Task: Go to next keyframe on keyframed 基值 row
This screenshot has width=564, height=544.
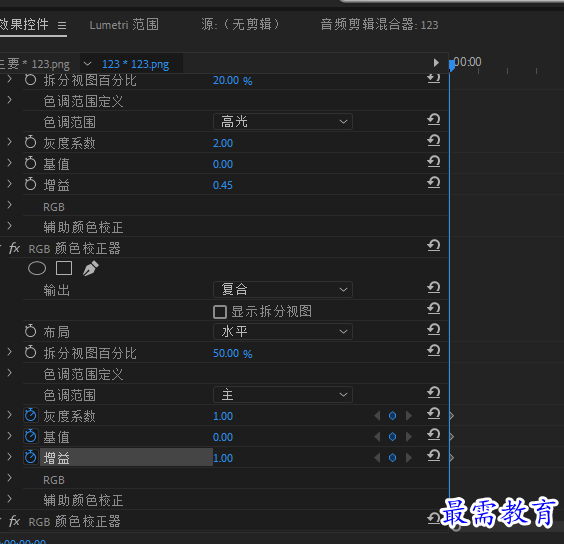Action: (x=409, y=437)
